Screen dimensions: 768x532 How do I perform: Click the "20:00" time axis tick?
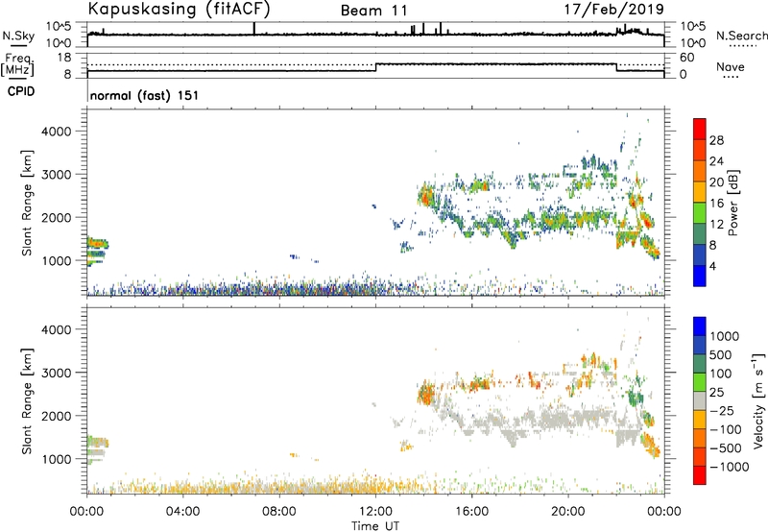pos(568,512)
